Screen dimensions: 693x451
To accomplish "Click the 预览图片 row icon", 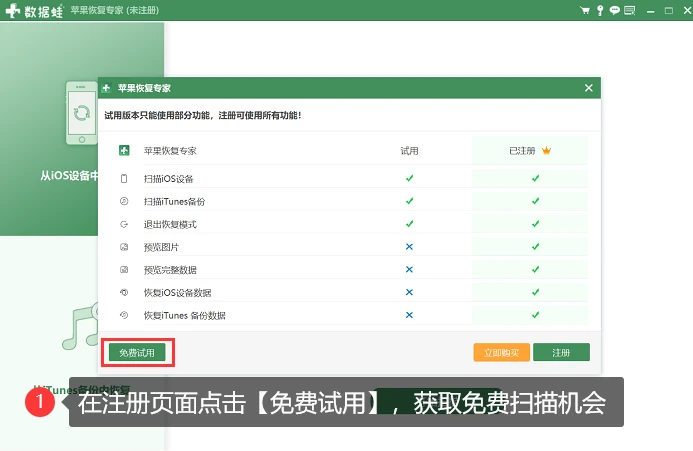I will tap(124, 247).
